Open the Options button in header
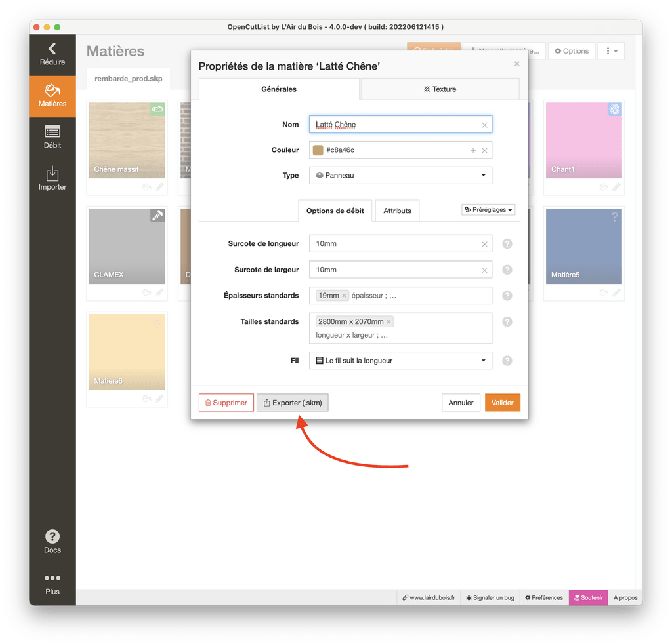This screenshot has height=644, width=672. (572, 51)
